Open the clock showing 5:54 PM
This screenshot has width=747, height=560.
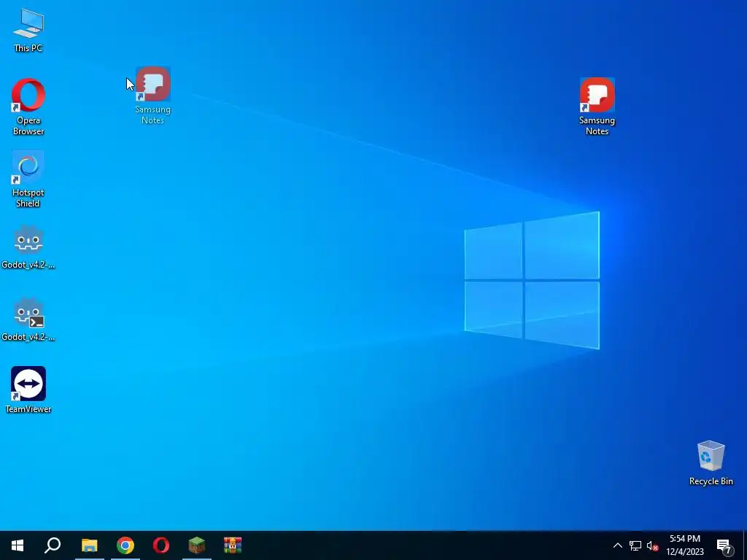[x=685, y=545]
